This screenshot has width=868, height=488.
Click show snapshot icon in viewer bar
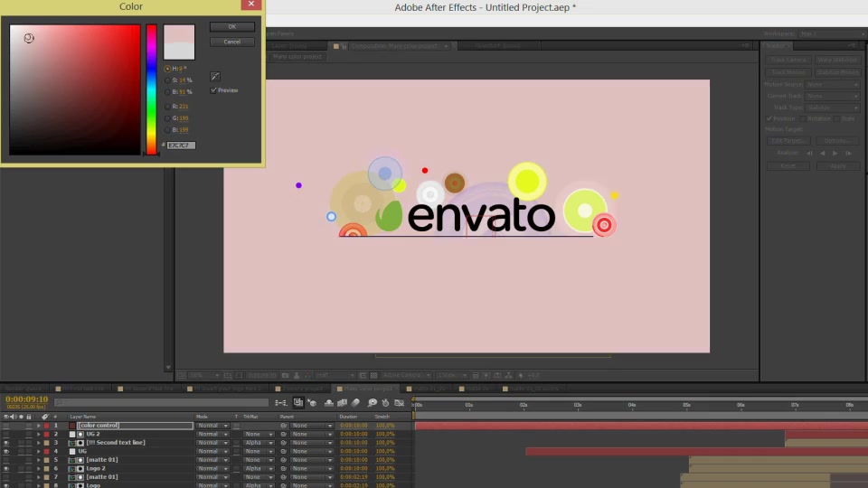pos(297,375)
